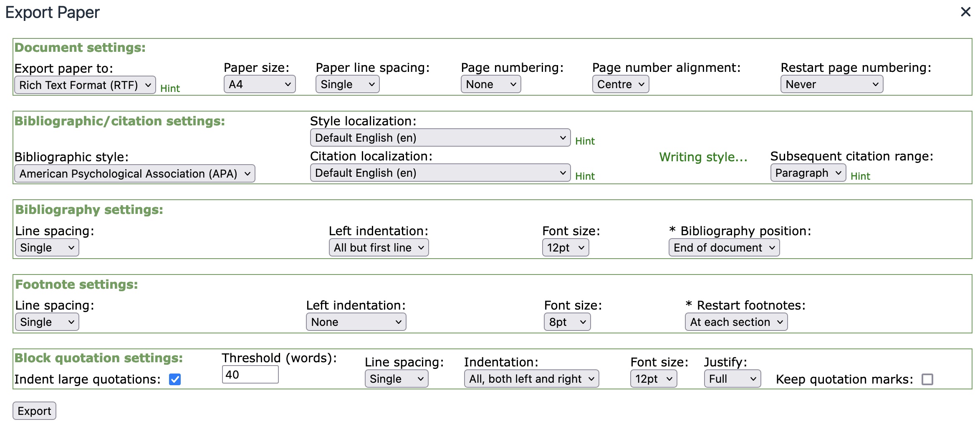
Task: Click the Hint beside Style localization
Action: [585, 141]
